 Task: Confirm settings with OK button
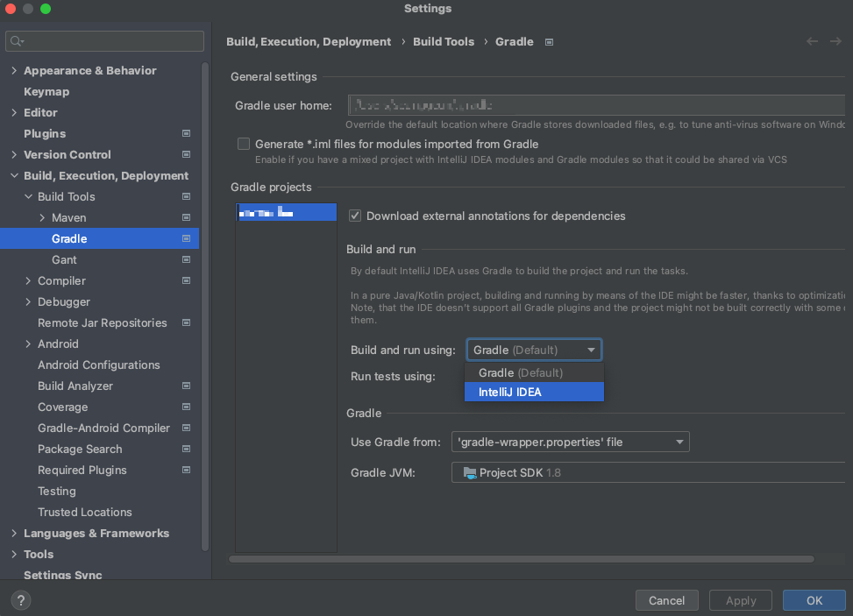click(x=814, y=600)
